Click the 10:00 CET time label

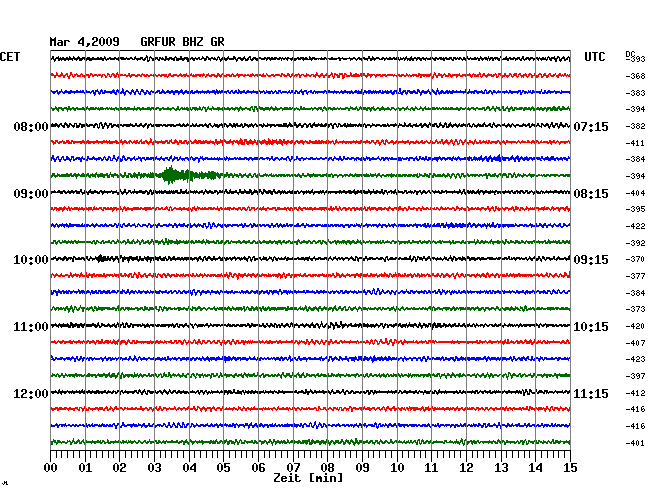click(31, 260)
